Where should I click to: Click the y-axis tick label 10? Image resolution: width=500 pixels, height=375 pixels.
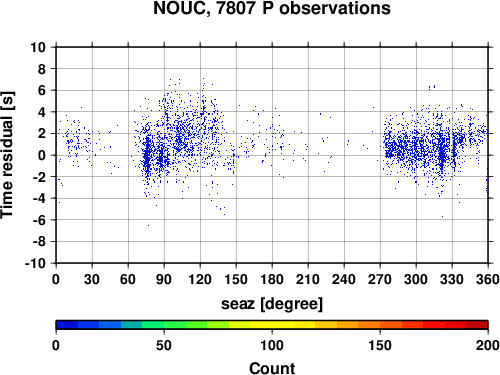click(38, 47)
